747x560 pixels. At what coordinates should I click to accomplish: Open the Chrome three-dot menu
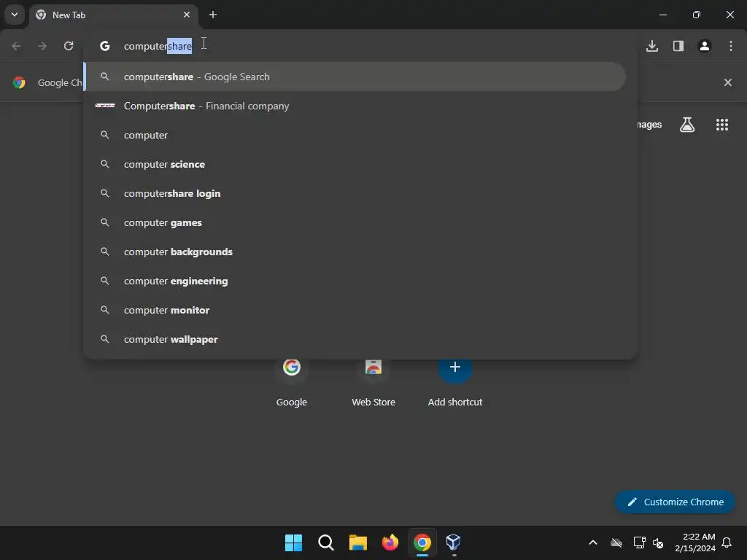[x=731, y=46]
